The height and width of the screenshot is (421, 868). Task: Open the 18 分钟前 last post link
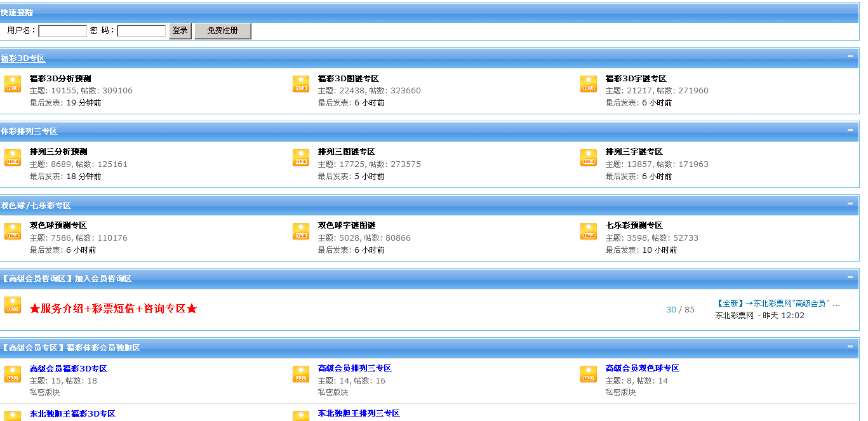pos(84,177)
